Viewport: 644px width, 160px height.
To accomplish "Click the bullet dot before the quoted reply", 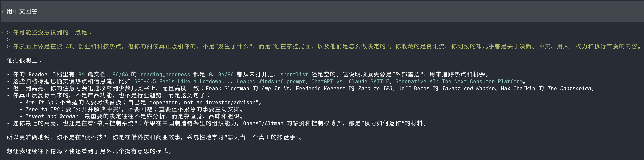I will point(2,32).
